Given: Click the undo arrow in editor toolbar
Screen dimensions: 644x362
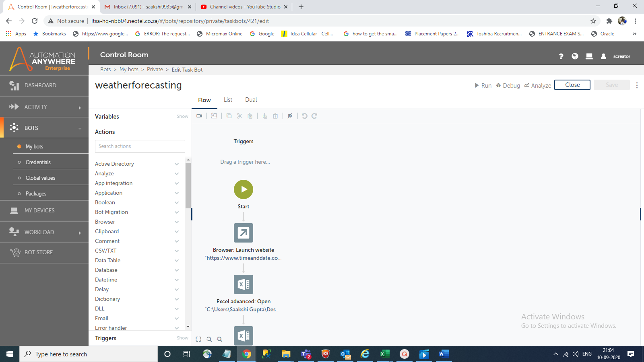Looking at the screenshot, I should pyautogui.click(x=304, y=116).
